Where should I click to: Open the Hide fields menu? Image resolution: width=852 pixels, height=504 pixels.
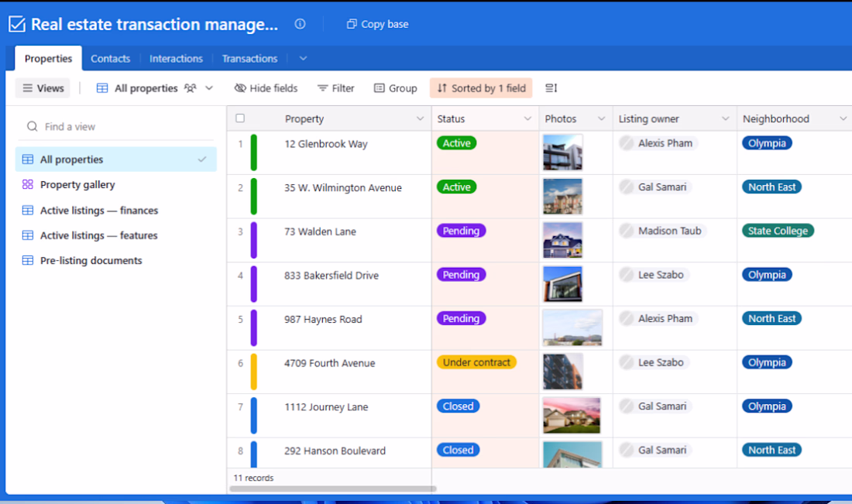(266, 88)
